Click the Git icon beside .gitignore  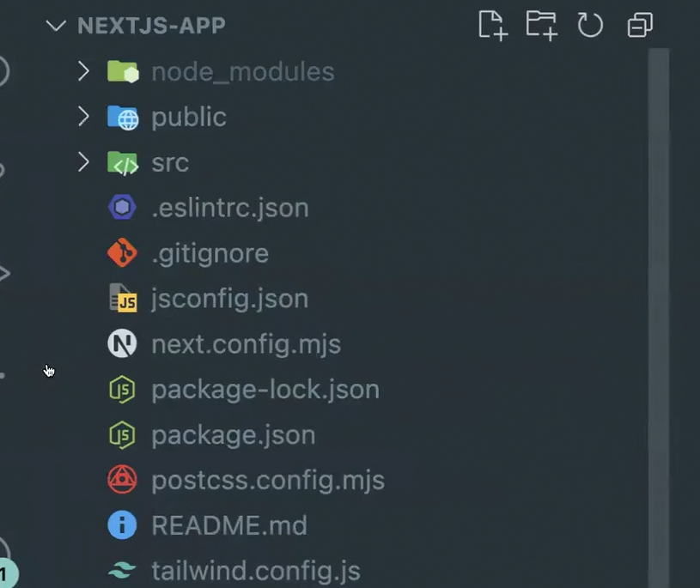[122, 252]
